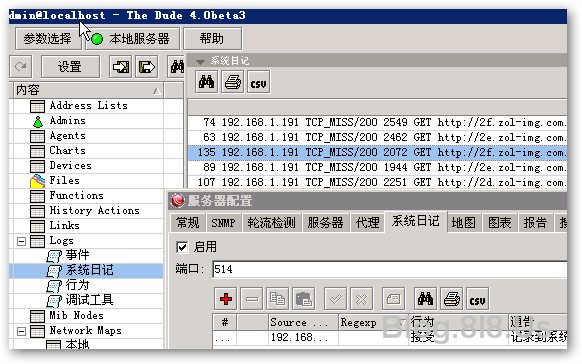Switch to the SNMP tab

223,223
